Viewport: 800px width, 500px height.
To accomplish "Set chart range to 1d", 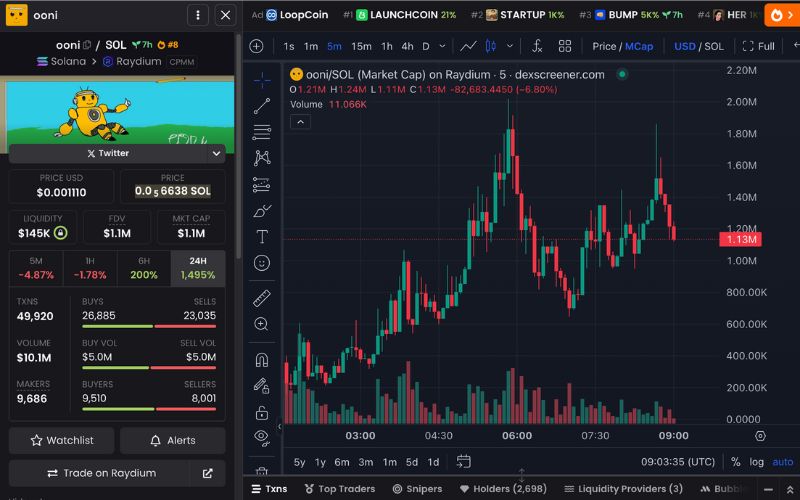I will [433, 462].
